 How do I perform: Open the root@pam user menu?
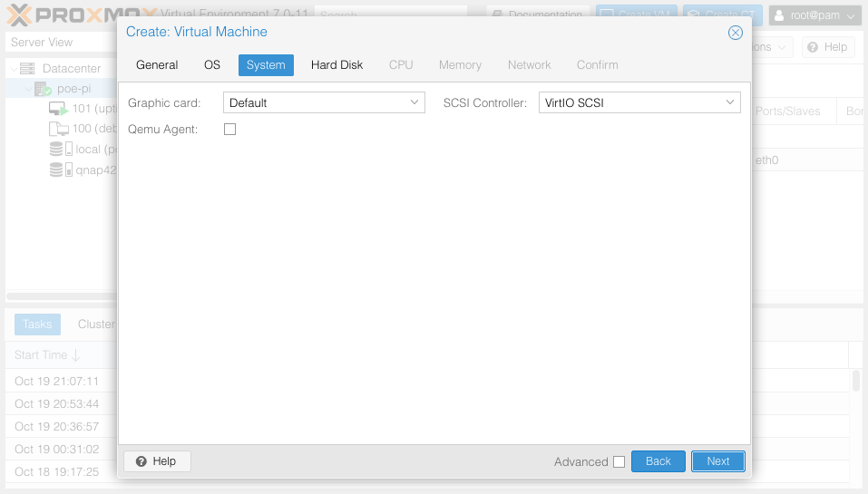pos(814,15)
